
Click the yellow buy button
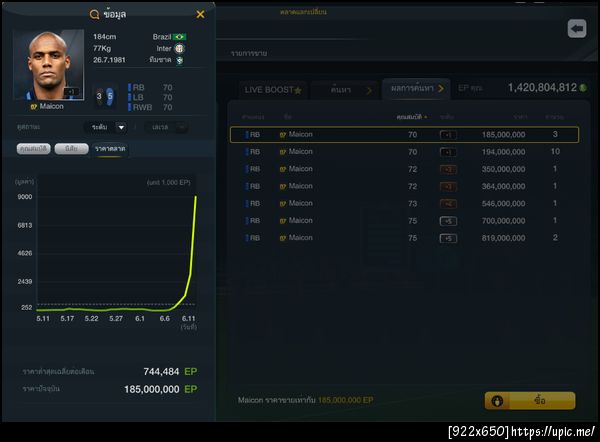tap(530, 401)
